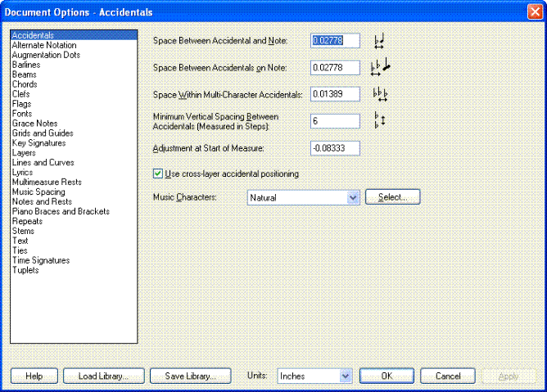Screen dimensions: 547x392
Task: Click the multi-character accidentals diagram icon
Action: (x=379, y=94)
